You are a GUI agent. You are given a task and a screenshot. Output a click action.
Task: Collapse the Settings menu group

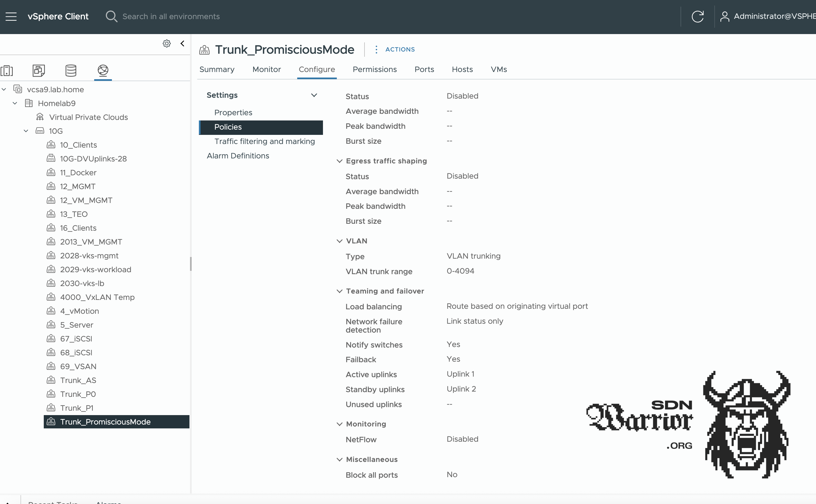click(314, 95)
